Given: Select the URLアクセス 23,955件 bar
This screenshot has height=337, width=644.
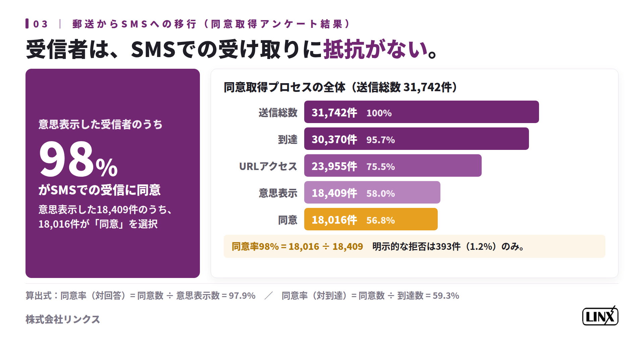Looking at the screenshot, I should 393,166.
